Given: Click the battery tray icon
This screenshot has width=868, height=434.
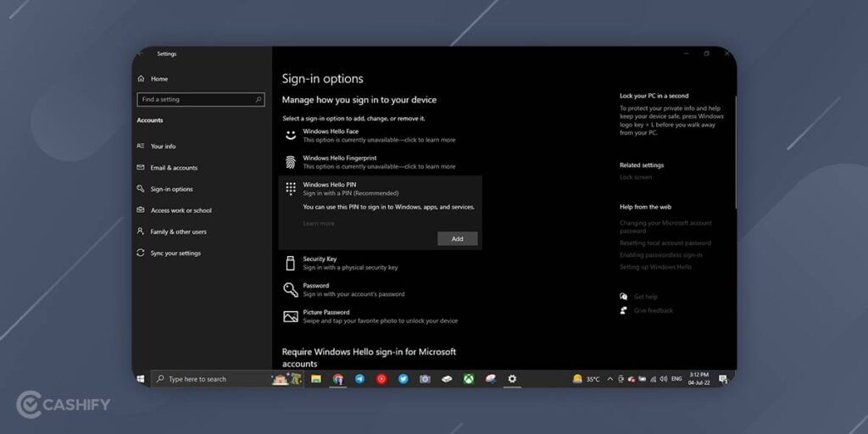Looking at the screenshot, I should [643, 379].
